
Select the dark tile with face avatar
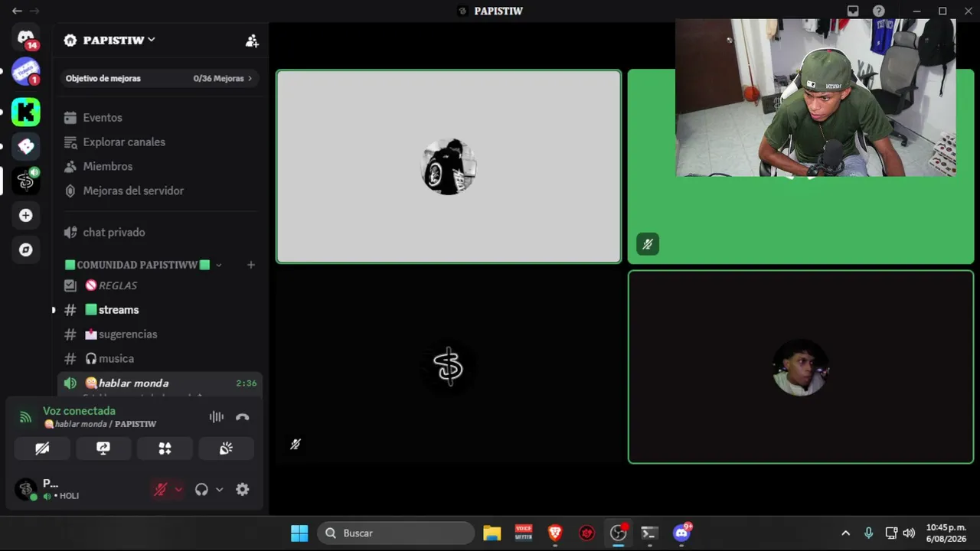pos(801,367)
